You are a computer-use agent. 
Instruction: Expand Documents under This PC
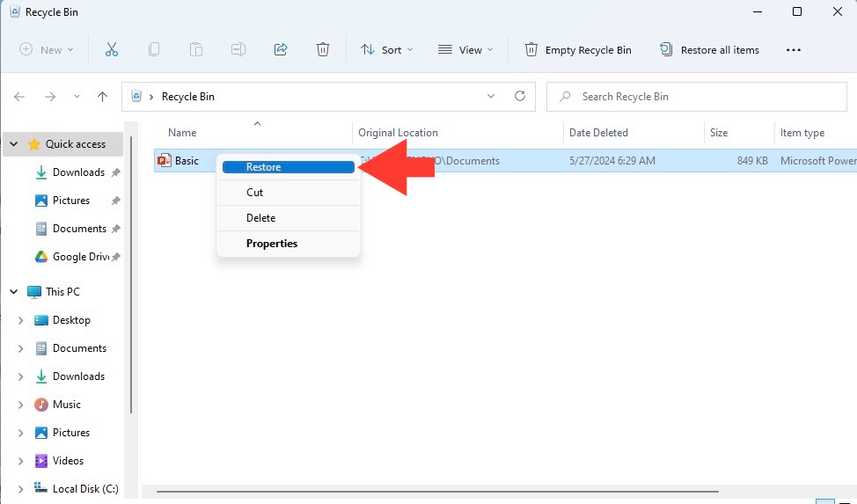[x=21, y=348]
